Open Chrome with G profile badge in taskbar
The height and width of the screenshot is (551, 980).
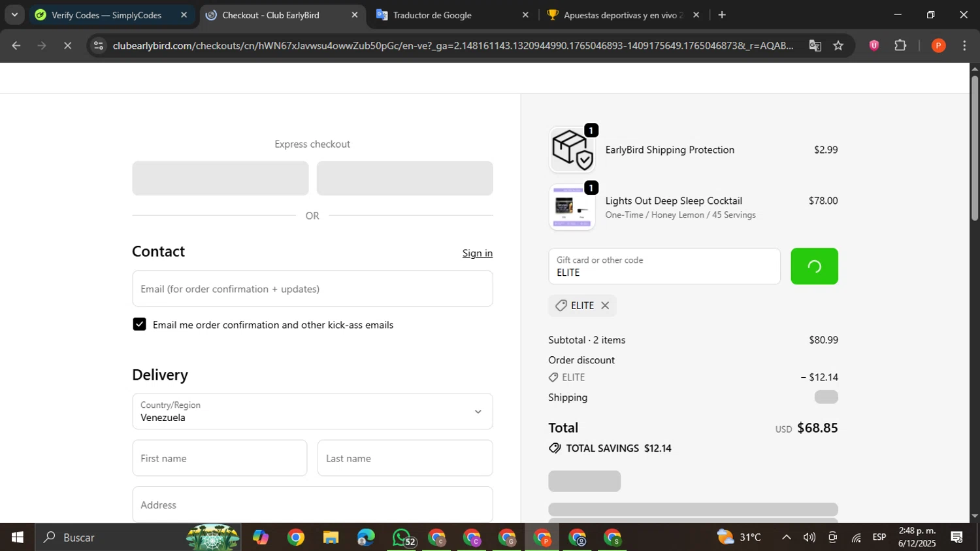pos(507,537)
